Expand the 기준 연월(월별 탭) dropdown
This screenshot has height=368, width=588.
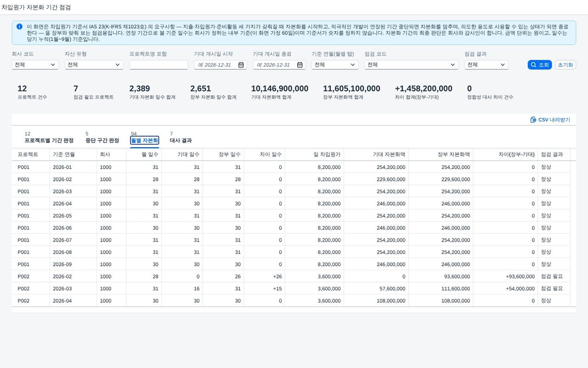click(x=335, y=65)
